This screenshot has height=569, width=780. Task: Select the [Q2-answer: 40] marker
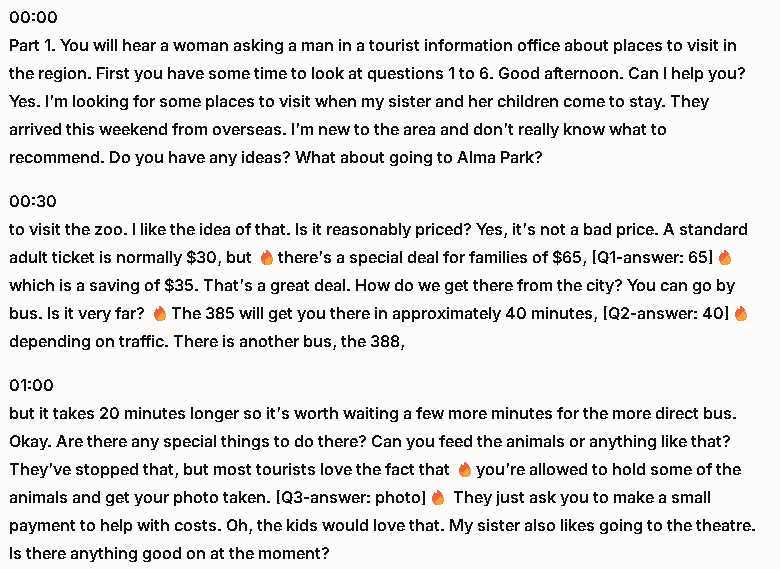pyautogui.click(x=665, y=314)
